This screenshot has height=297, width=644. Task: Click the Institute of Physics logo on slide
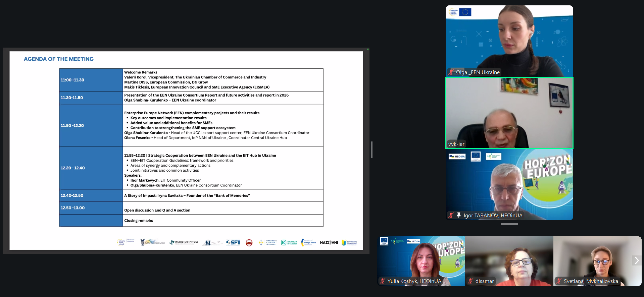click(184, 242)
